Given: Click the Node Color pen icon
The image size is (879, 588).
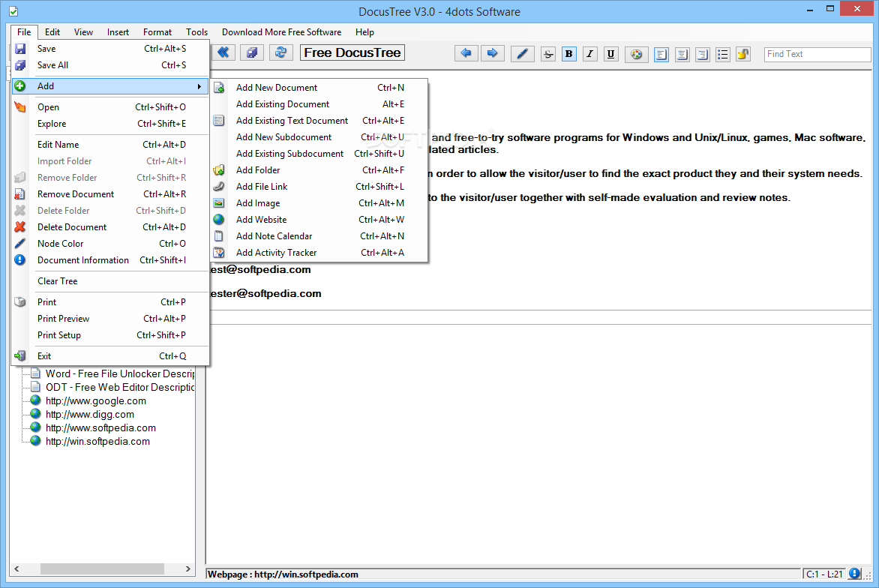Looking at the screenshot, I should [x=20, y=243].
